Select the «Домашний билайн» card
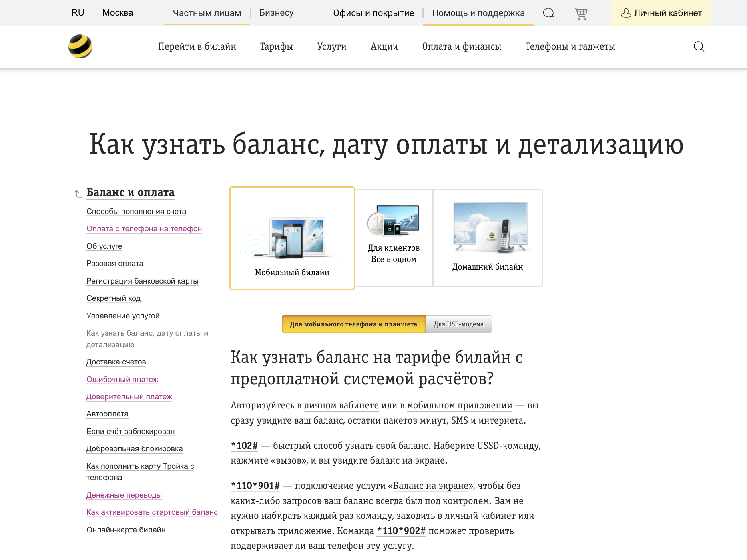Viewport: 747px width, 560px height. (x=487, y=238)
